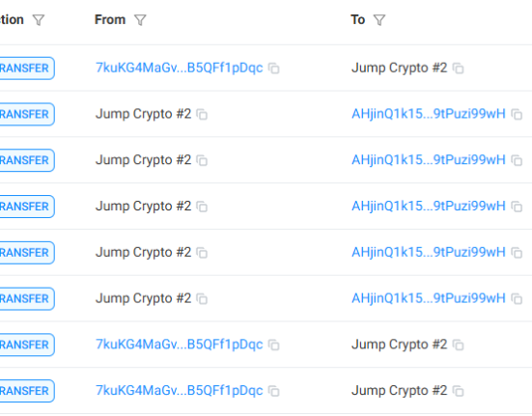Viewport: 532px width, 416px height.
Task: Open AHjinQ1k15...9tPuzi99wH link in fourth row
Action: tap(429, 207)
